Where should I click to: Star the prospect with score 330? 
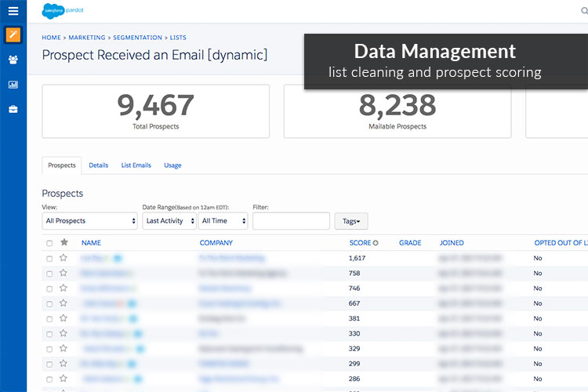click(x=64, y=333)
